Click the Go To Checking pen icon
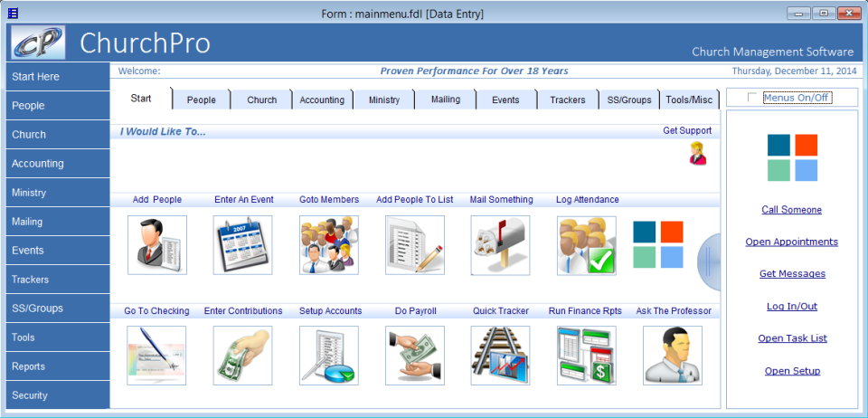 [156, 356]
